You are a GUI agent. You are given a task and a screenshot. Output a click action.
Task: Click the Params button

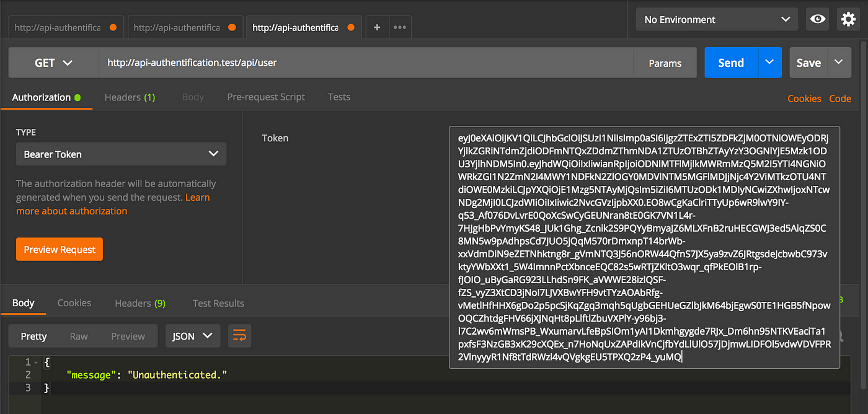(x=665, y=63)
